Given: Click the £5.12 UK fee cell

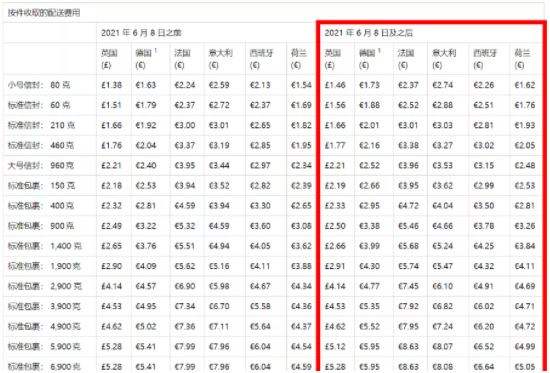Looking at the screenshot, I should pyautogui.click(x=335, y=347).
